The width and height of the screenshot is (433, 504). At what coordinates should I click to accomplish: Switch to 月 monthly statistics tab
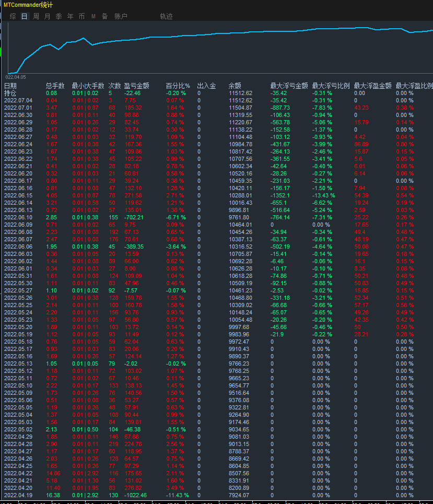coord(48,16)
